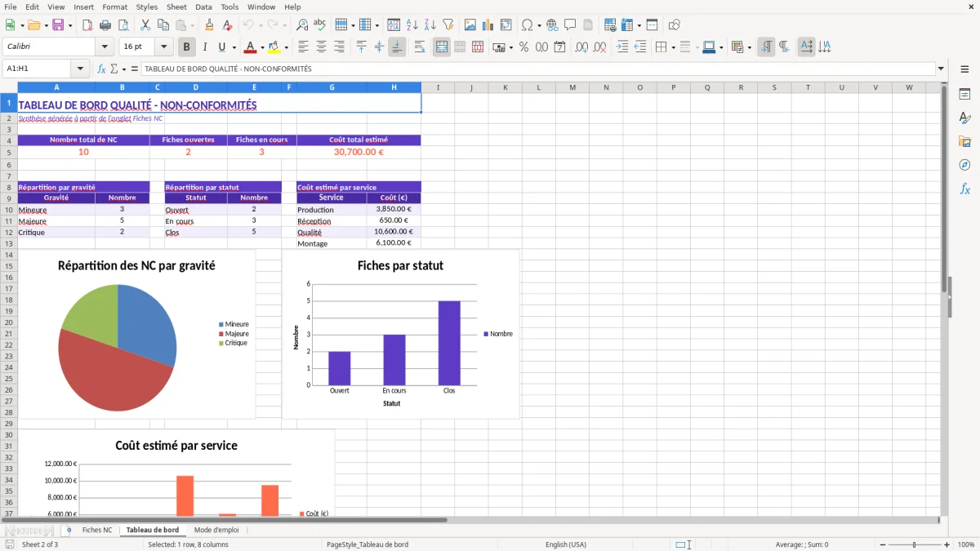Screen dimensions: 980x551
Task: Apply the yellow background color swatch
Action: (x=274, y=47)
